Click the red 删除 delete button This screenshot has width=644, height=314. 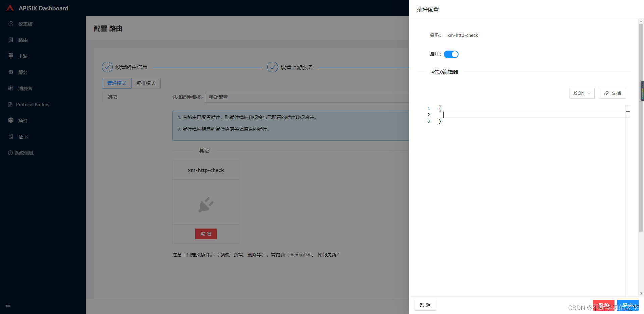pos(604,305)
